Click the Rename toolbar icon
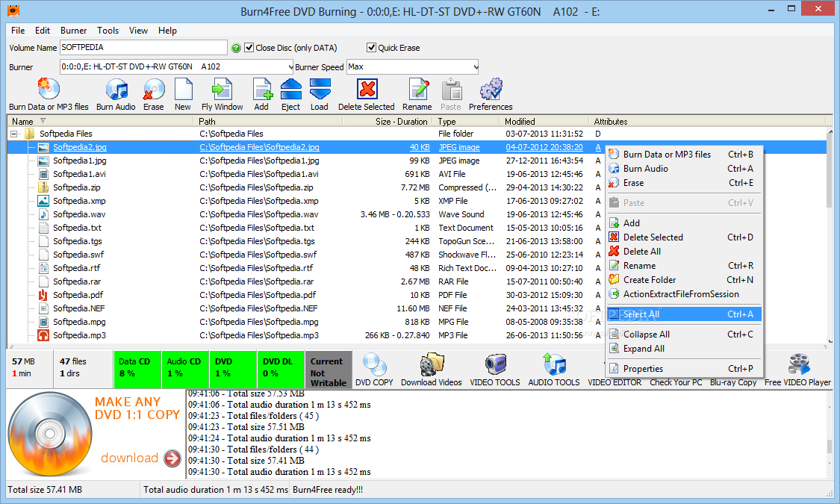The width and height of the screenshot is (840, 504). click(418, 89)
